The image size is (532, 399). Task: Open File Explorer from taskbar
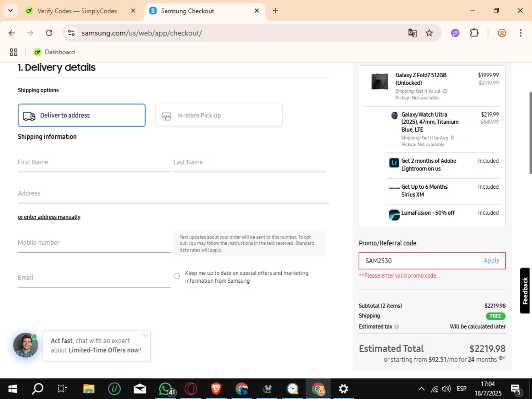tap(89, 389)
